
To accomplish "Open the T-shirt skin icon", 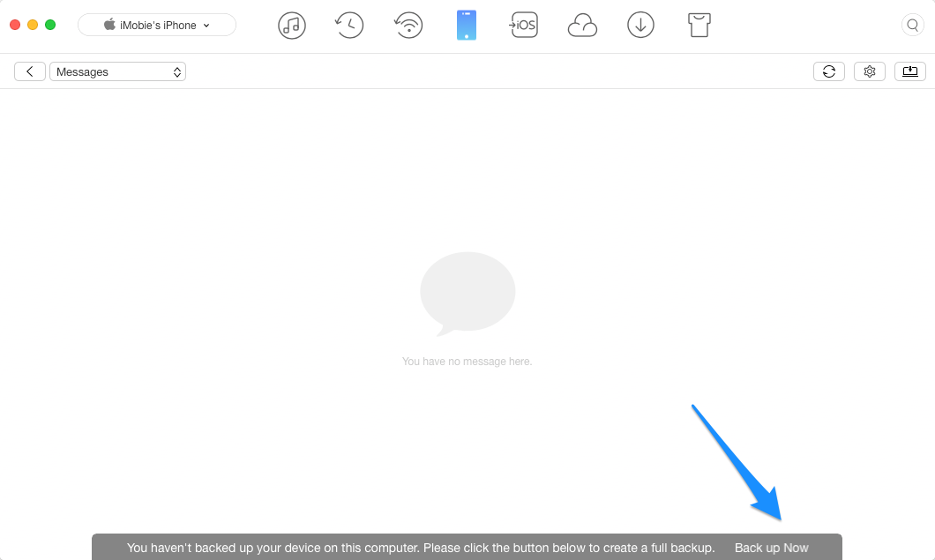I will click(x=699, y=25).
